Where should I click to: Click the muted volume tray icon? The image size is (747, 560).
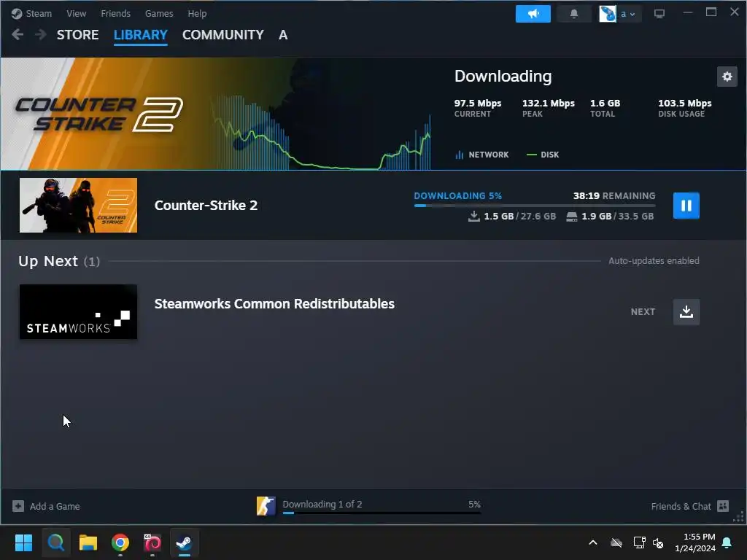coord(658,542)
